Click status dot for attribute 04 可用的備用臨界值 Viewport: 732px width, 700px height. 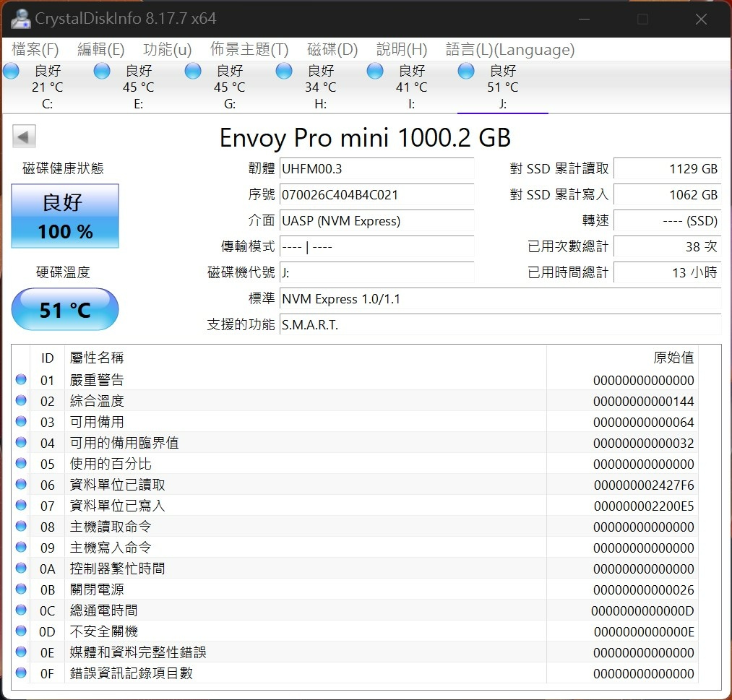pos(21,442)
